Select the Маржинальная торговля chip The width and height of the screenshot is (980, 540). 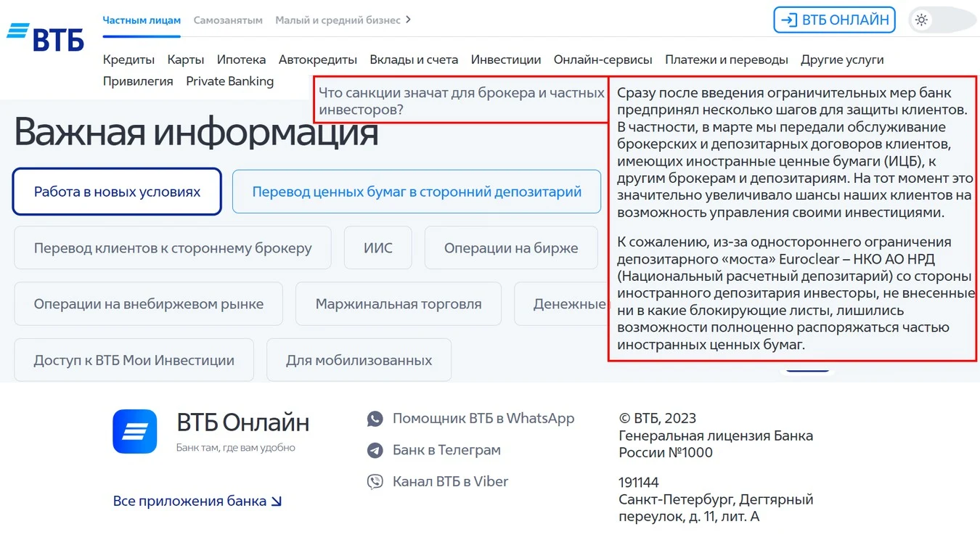399,304
